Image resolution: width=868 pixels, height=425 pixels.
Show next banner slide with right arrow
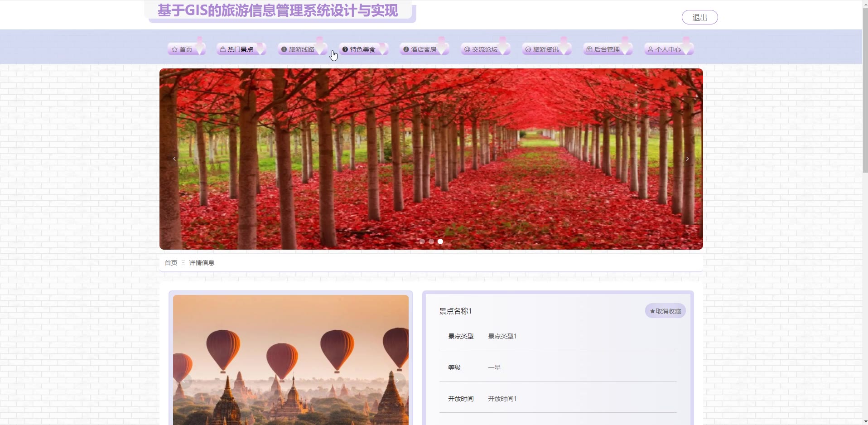pyautogui.click(x=687, y=159)
